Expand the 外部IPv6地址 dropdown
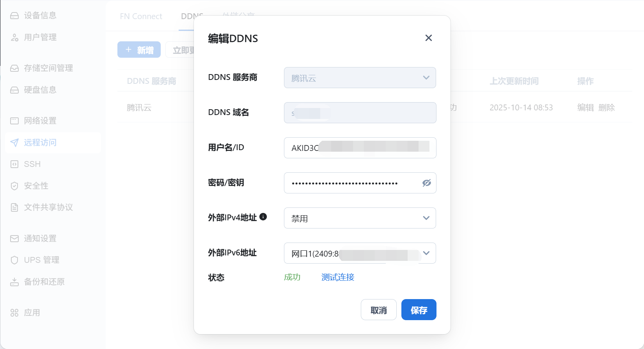 pyautogui.click(x=360, y=253)
